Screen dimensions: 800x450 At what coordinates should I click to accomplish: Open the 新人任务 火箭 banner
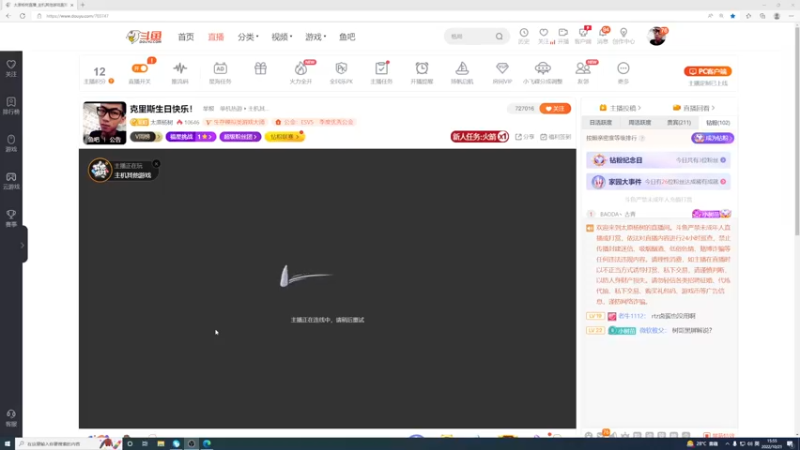tap(480, 136)
